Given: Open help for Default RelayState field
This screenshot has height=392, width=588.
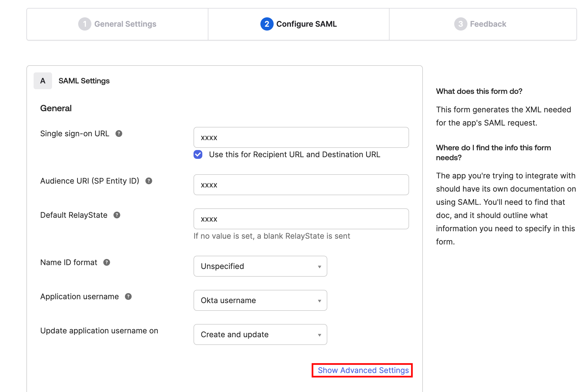Looking at the screenshot, I should point(117,215).
